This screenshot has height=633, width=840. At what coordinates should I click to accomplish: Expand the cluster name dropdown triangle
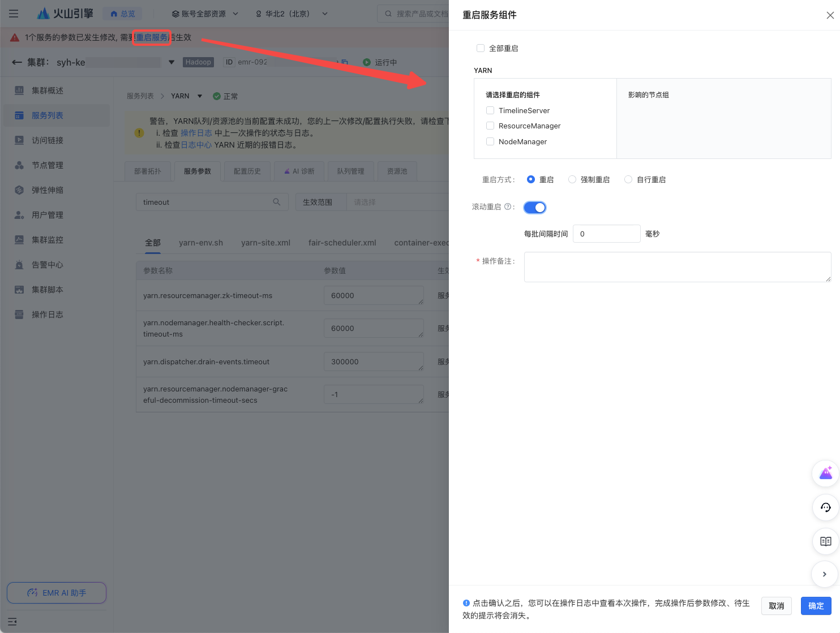(172, 62)
